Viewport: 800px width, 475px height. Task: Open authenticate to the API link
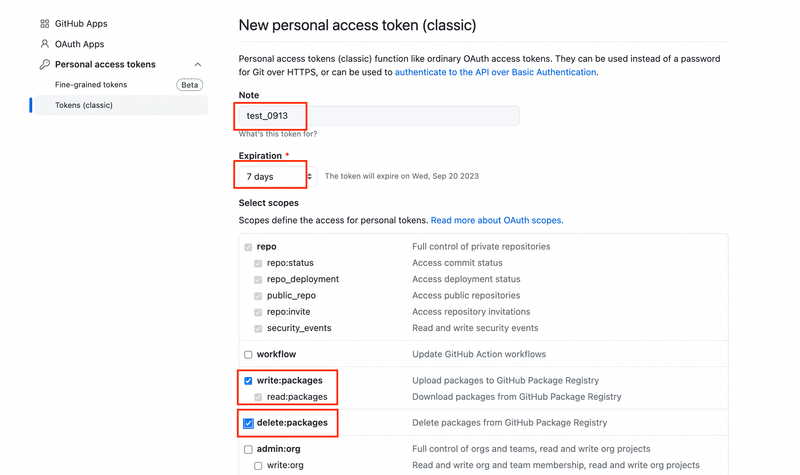click(495, 72)
